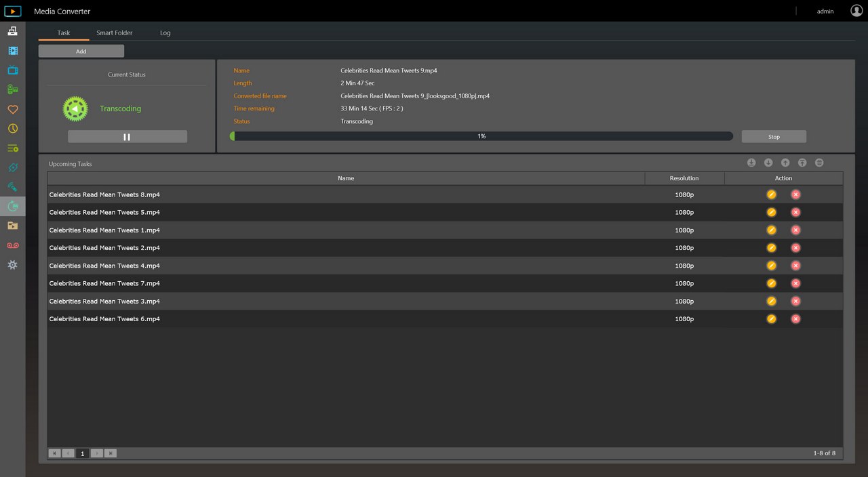Remove the Celebrities Read Mean Tweets 1.mp4 task

(796, 230)
